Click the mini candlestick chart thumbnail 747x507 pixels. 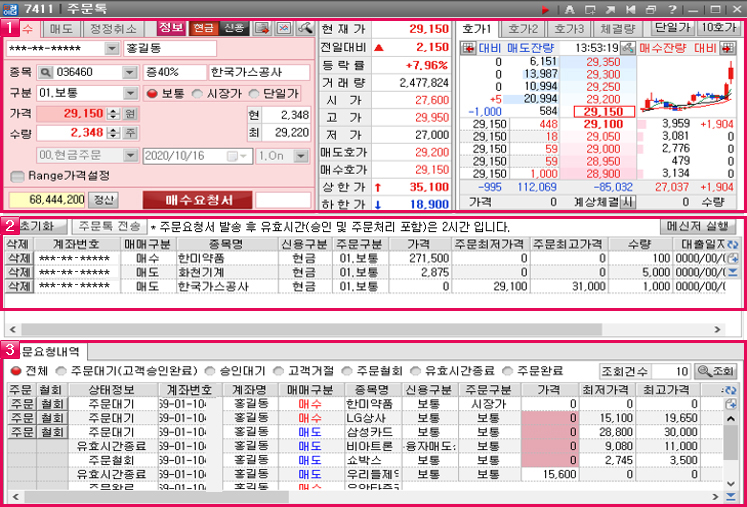click(686, 87)
